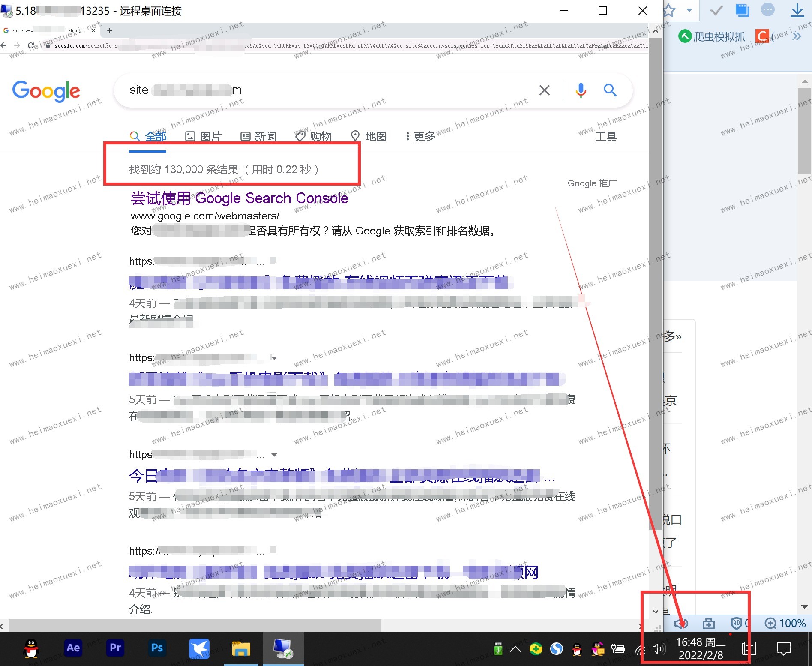The width and height of the screenshot is (812, 666).
Task: Show hidden system tray icons
Action: click(515, 649)
